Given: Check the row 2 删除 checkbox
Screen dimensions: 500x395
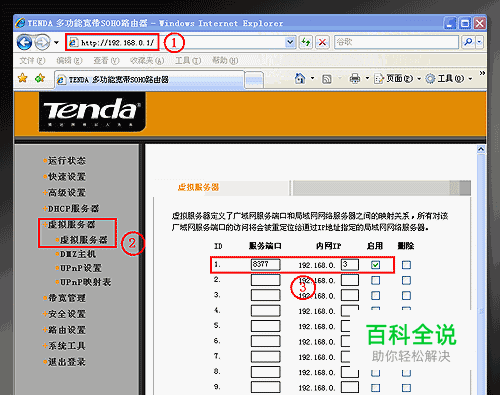Looking at the screenshot, I should point(406,280).
